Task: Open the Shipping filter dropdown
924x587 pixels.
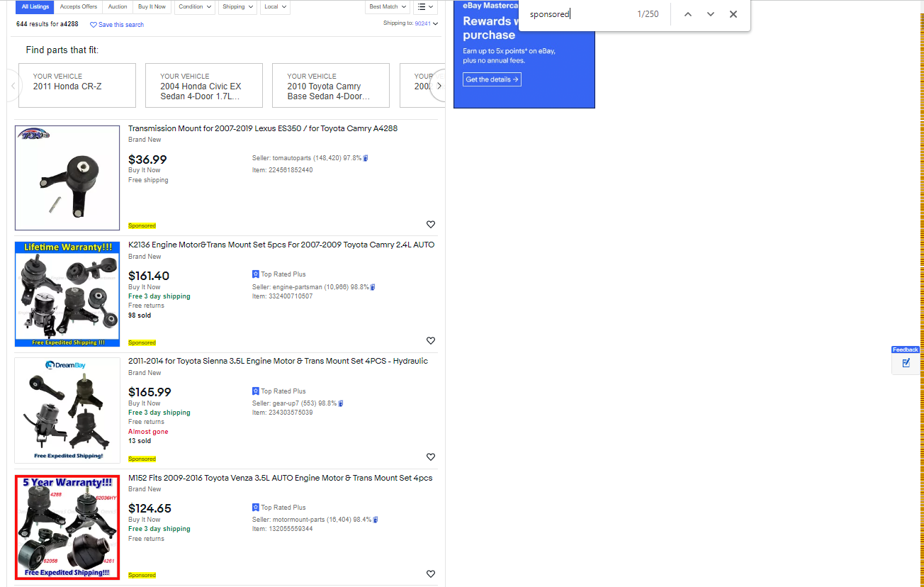Action: 238,7
